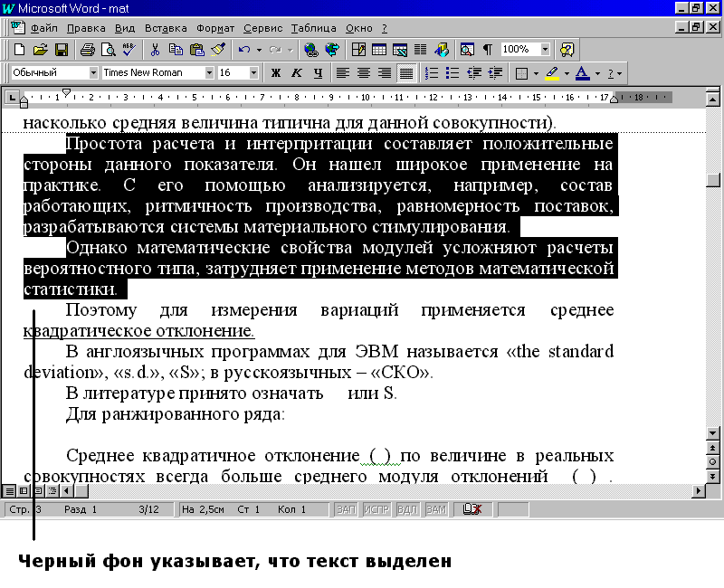724x588 pixels.
Task: Expand the undo history arrow
Action: [259, 50]
